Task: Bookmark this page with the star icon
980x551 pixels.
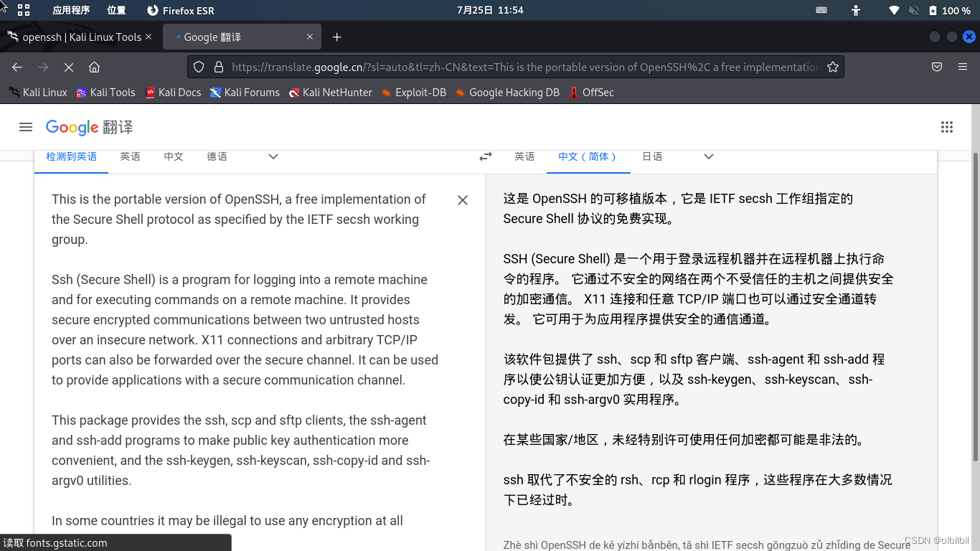Action: click(832, 67)
